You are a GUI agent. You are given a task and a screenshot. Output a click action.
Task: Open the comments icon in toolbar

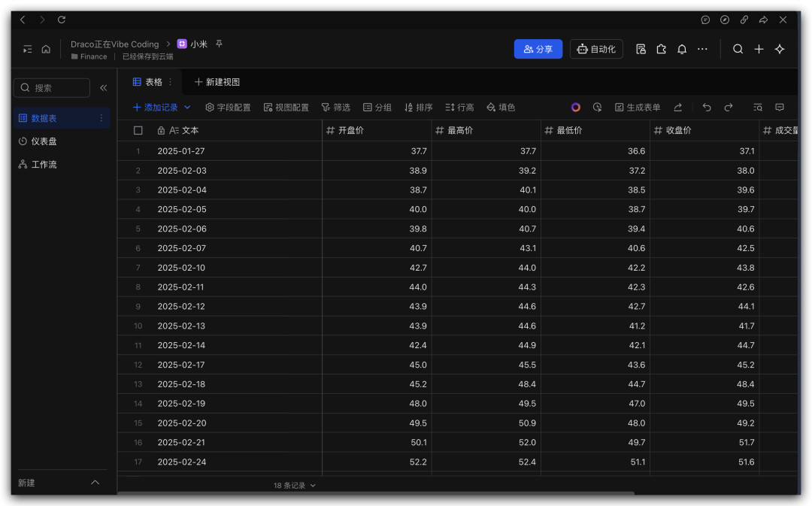click(780, 108)
